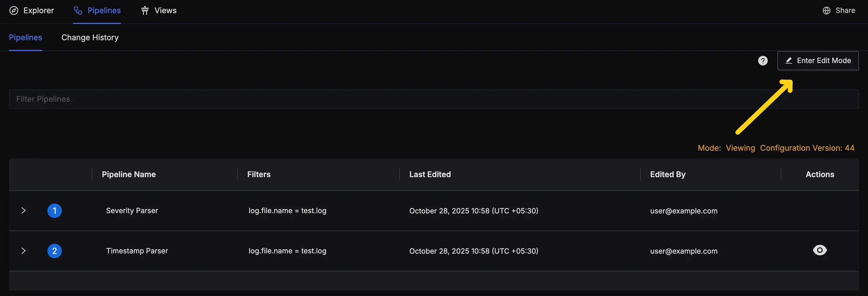Viewport: 868px width, 296px height.
Task: Click the Timestamp Parser pipeline name
Action: tap(137, 251)
